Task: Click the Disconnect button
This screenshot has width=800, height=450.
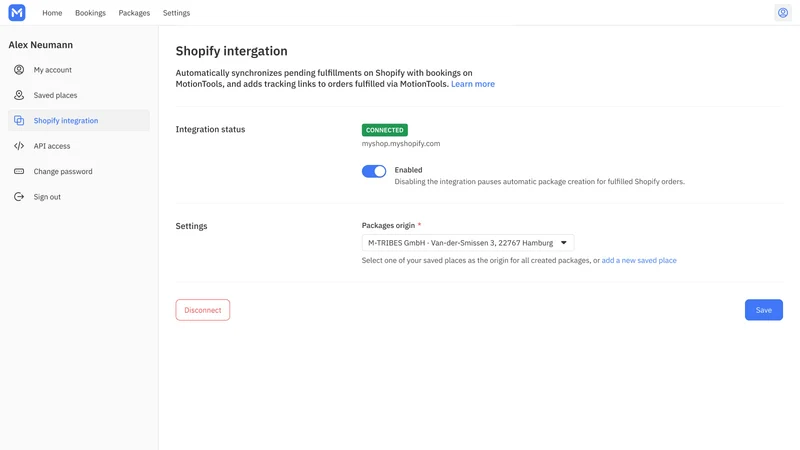Action: (x=203, y=310)
